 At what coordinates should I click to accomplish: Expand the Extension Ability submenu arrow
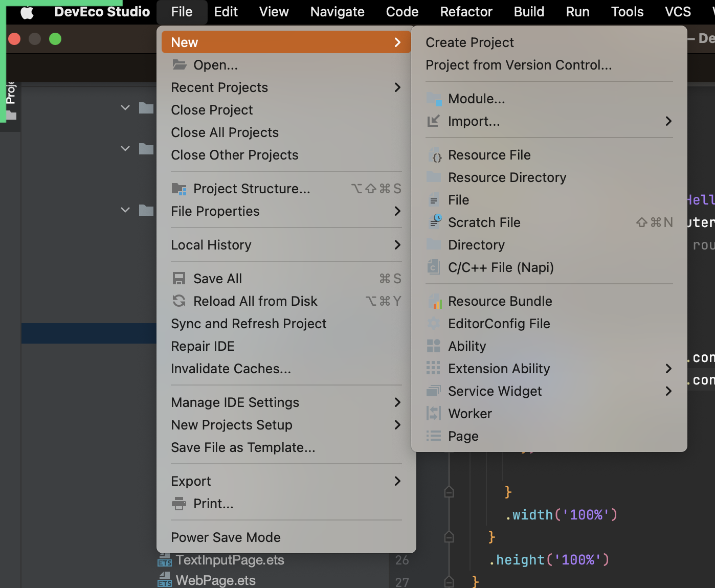668,369
